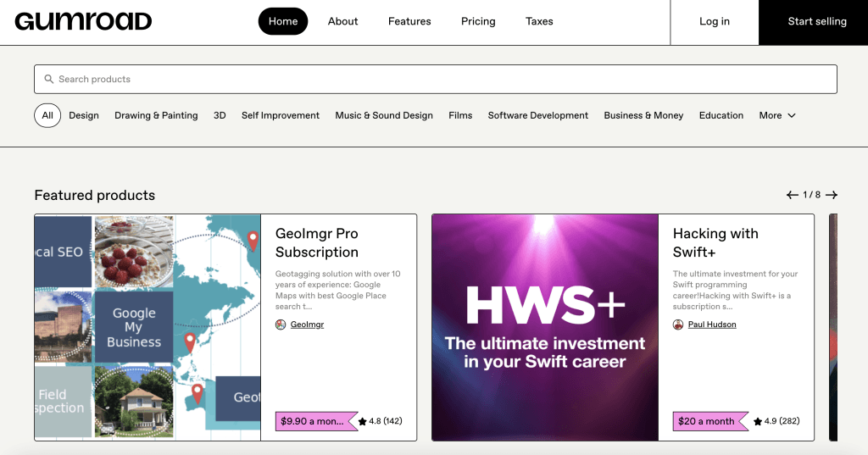The image size is (868, 455).
Task: Click the GeoImgr seller avatar
Action: [281, 325]
